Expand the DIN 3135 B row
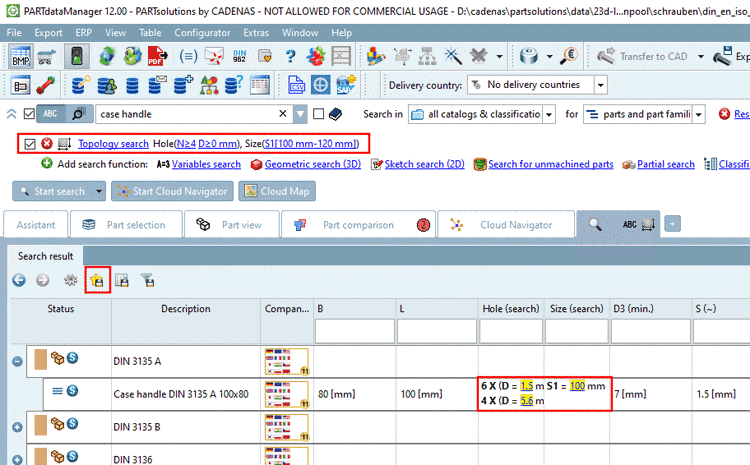This screenshot has width=750, height=465. tap(17, 427)
